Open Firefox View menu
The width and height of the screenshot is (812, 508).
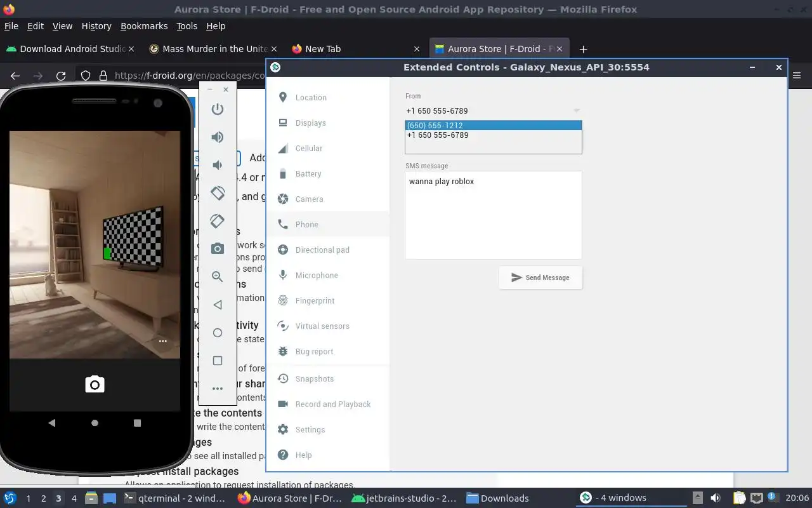click(62, 26)
